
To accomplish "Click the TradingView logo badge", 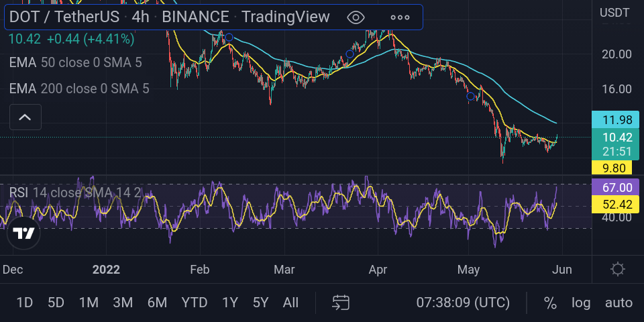I will click(x=23, y=233).
